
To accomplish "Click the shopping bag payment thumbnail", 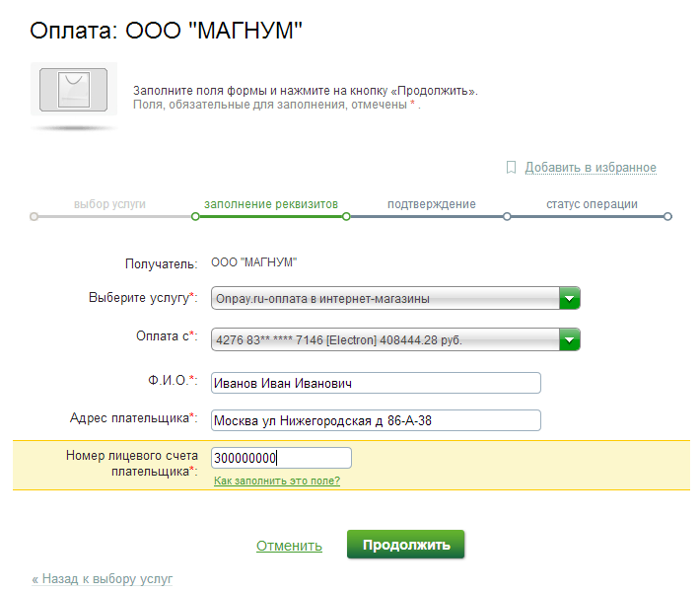I will 74,90.
